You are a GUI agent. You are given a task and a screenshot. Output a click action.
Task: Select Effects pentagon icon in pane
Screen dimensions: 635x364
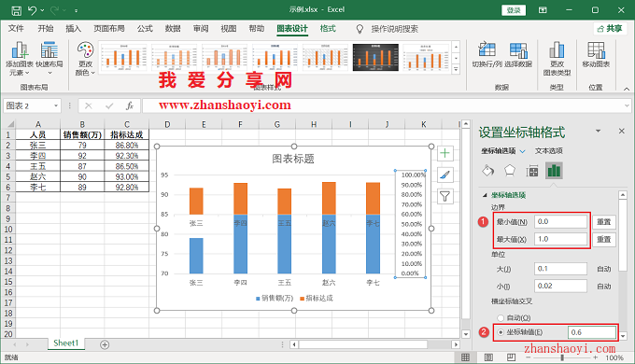coord(510,171)
